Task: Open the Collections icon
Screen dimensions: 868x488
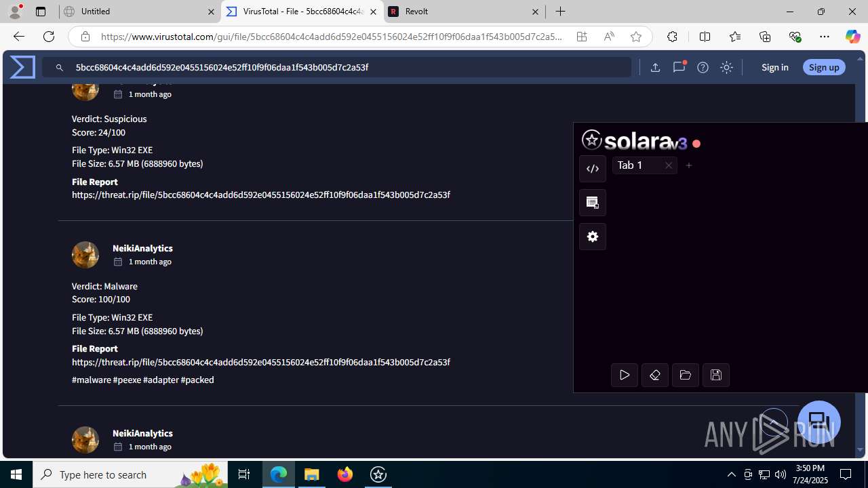Action: [765, 37]
